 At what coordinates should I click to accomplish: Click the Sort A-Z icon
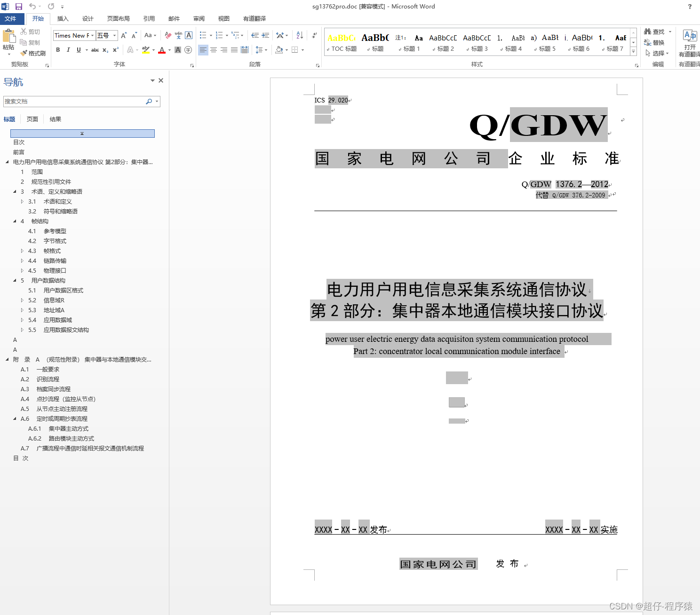click(x=300, y=35)
